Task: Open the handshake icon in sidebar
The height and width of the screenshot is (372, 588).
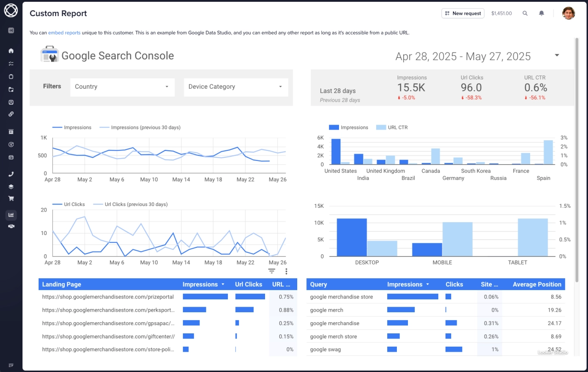Action: tap(11, 226)
